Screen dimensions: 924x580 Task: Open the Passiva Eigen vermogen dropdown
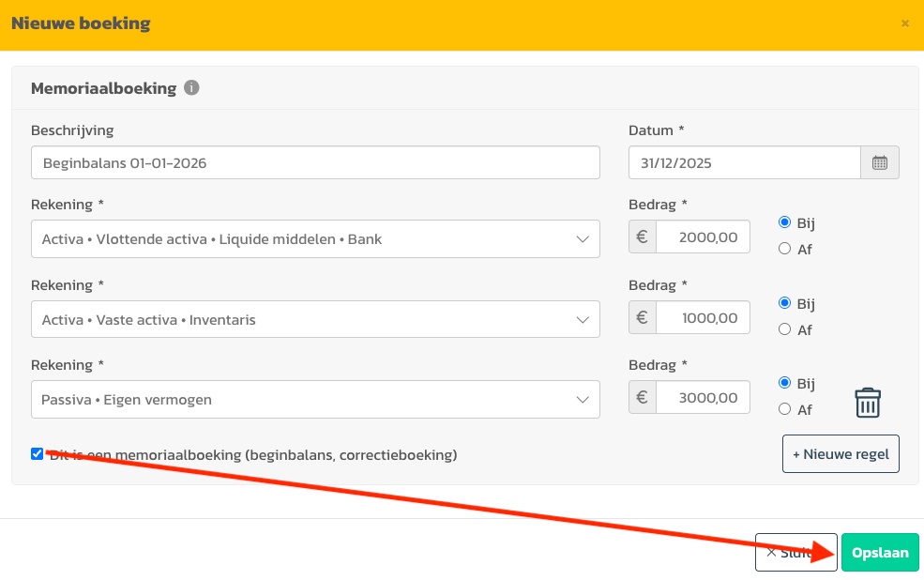(314, 400)
